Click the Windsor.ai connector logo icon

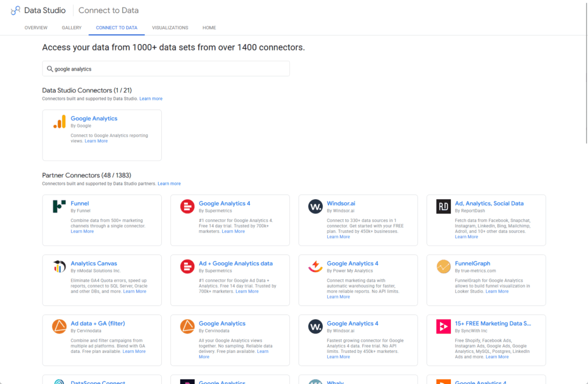click(315, 206)
